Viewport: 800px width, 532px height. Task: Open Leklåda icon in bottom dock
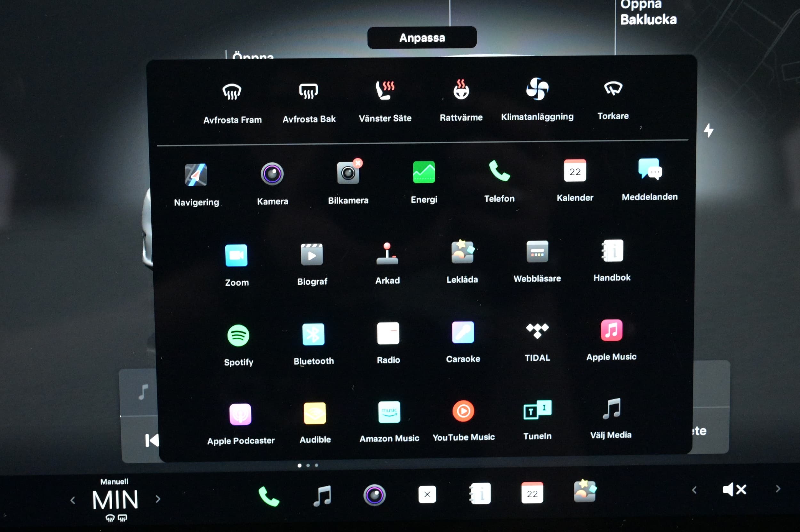click(x=585, y=491)
